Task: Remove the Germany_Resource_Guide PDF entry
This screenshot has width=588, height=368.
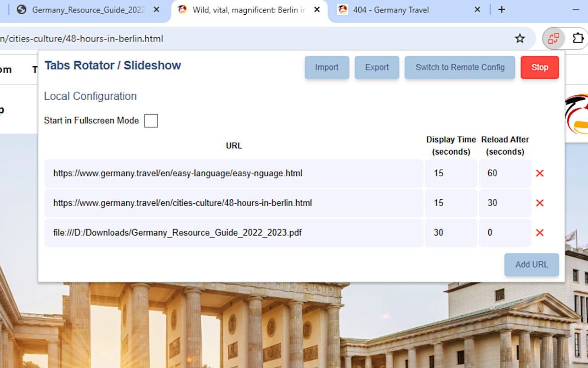Action: pos(539,233)
